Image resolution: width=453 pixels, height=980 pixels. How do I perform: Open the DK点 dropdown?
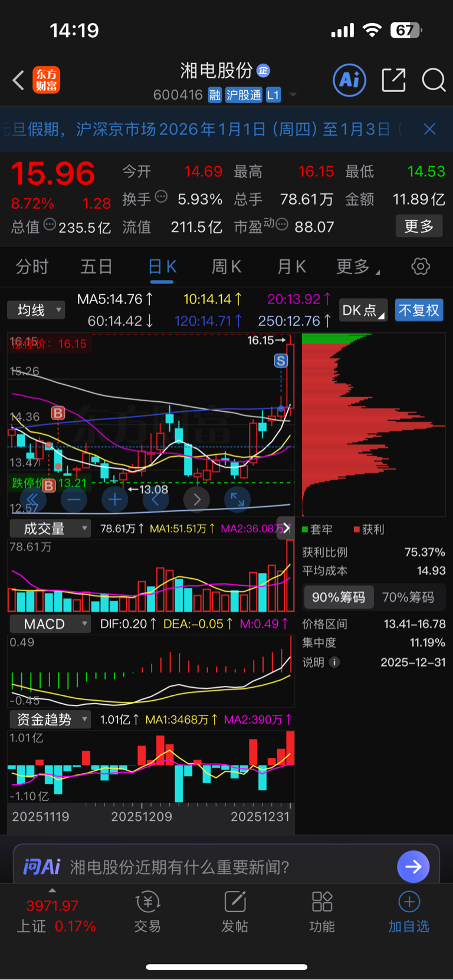coord(363,310)
